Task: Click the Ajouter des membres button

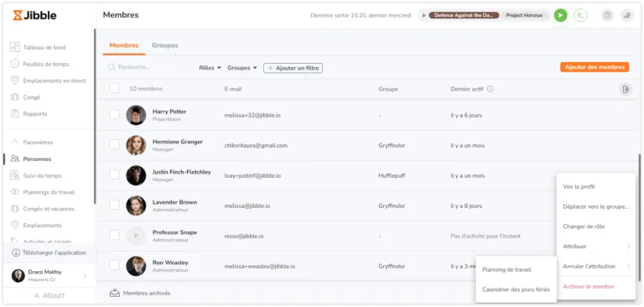Action: (595, 67)
